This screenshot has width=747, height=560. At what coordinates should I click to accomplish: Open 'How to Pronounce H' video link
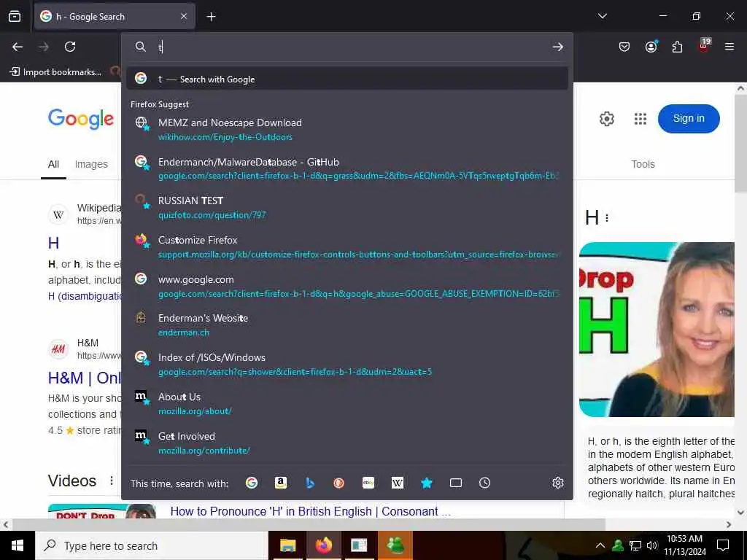(x=310, y=511)
